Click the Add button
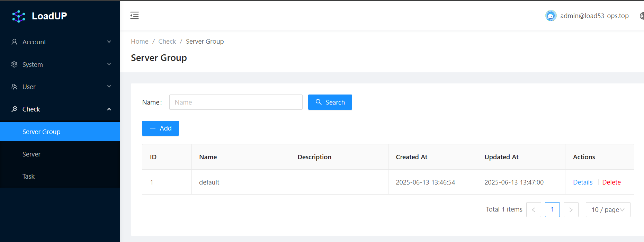Screen dimensions: 644x242 pyautogui.click(x=160, y=128)
